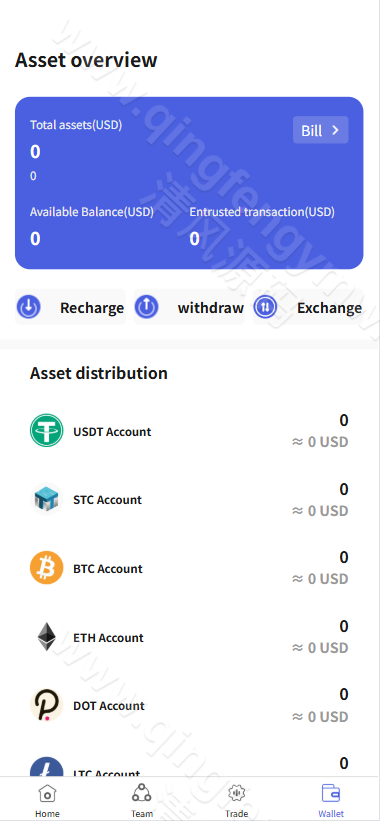Open the Bill chevron arrow
The image size is (380, 821).
coord(336,130)
